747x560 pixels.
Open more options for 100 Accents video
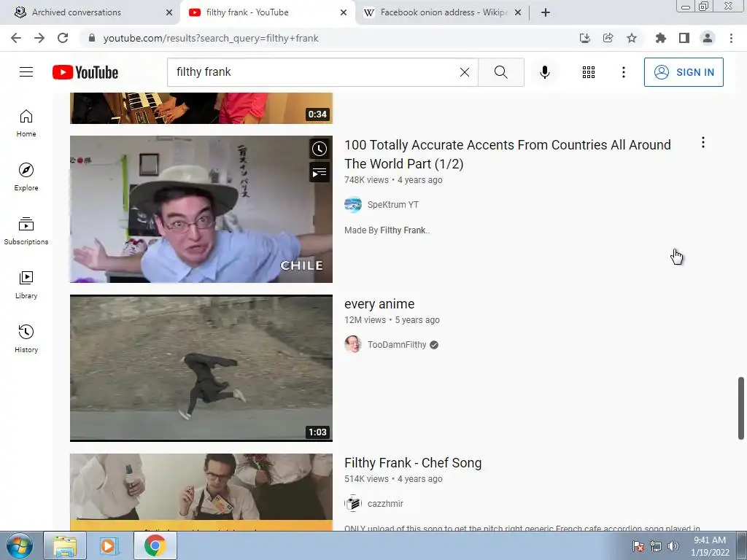(x=703, y=142)
